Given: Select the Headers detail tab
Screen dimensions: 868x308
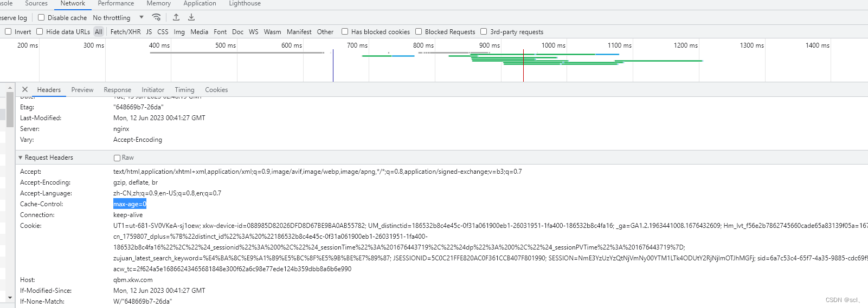Looking at the screenshot, I should [49, 90].
